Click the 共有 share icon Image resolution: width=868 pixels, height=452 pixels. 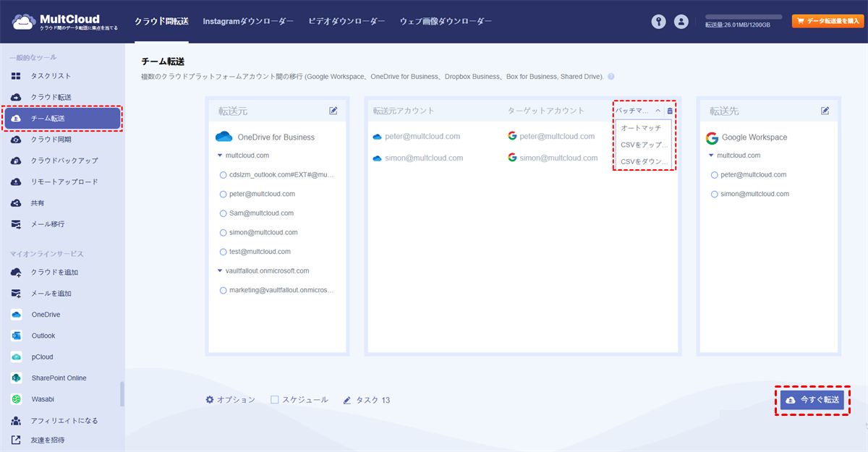click(16, 203)
